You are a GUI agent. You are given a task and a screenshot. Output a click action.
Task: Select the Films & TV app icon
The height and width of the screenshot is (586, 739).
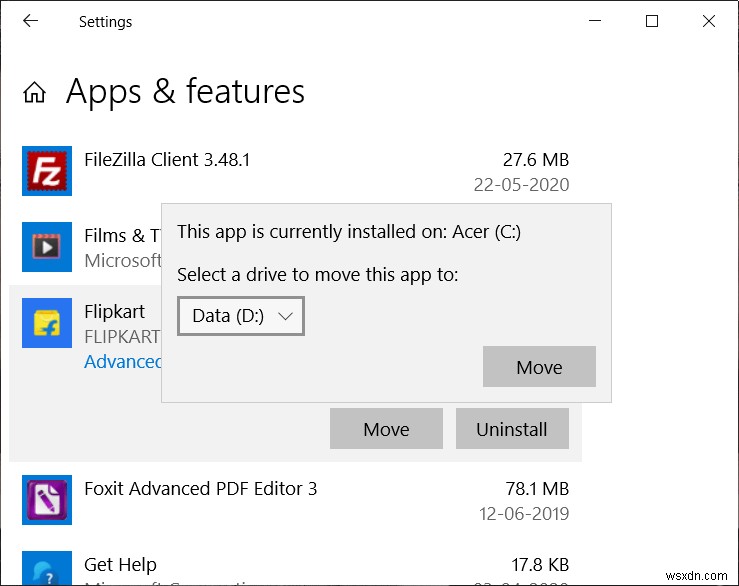click(x=47, y=247)
